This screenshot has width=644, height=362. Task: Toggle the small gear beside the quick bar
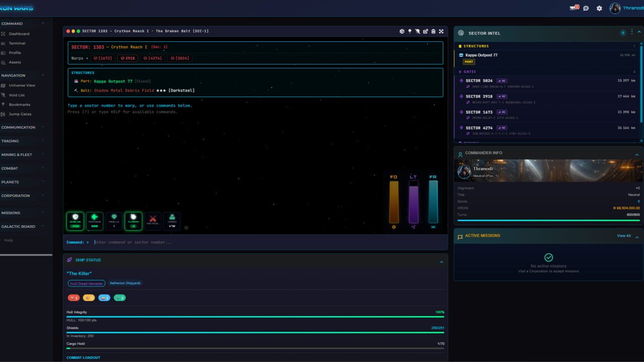(x=186, y=228)
